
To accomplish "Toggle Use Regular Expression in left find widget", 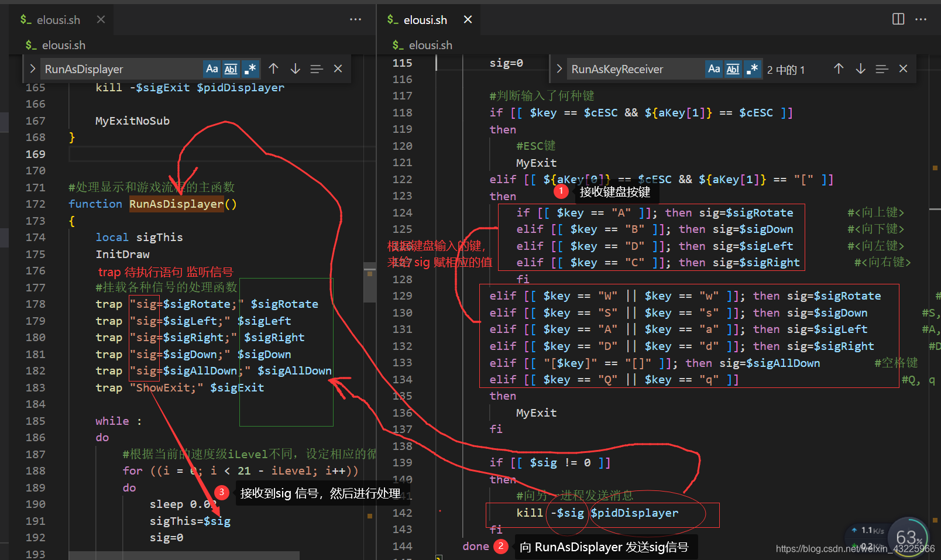I will click(x=250, y=69).
